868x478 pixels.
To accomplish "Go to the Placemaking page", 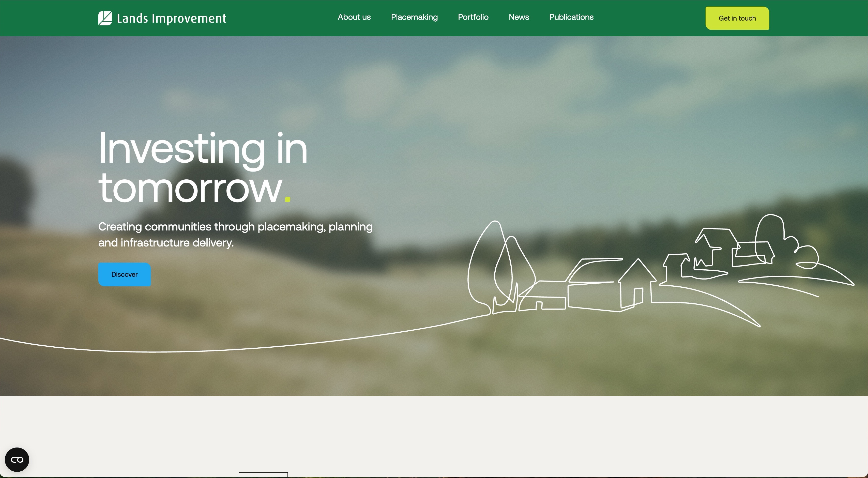I will point(414,17).
